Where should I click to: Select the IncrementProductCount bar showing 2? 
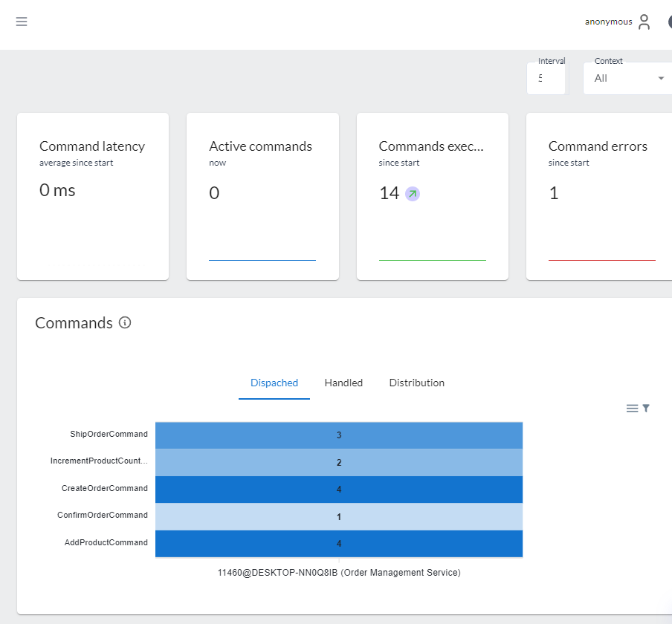click(x=339, y=463)
